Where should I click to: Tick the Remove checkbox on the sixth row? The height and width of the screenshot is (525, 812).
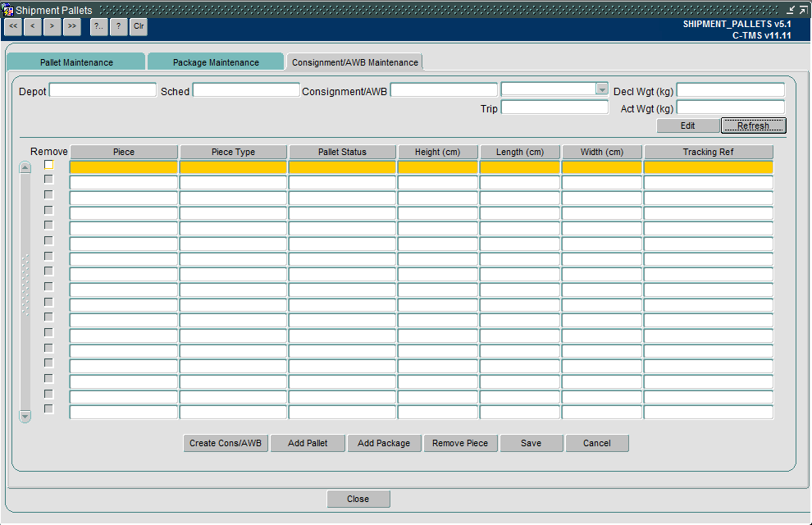[x=48, y=240]
